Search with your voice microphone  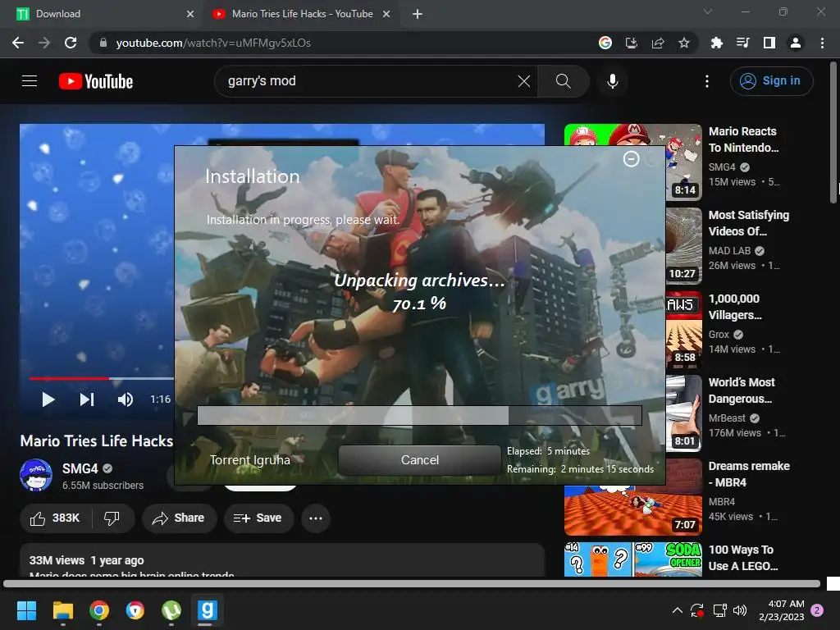click(612, 81)
